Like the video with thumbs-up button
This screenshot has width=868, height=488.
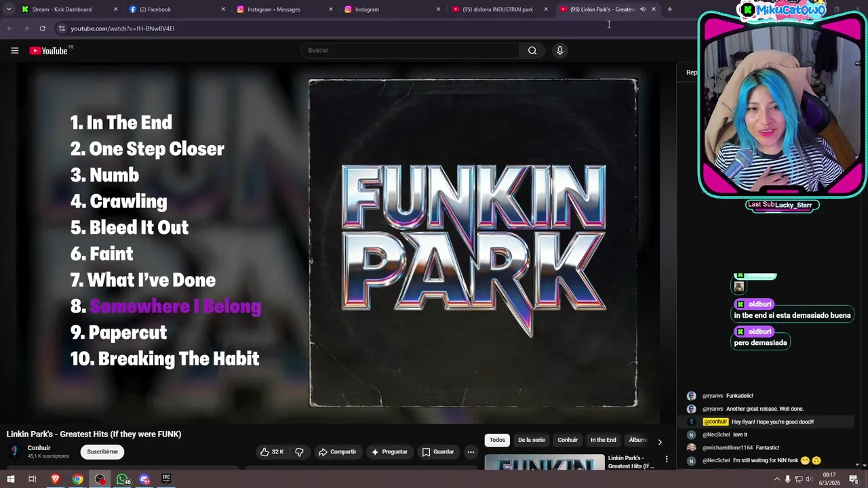point(273,451)
